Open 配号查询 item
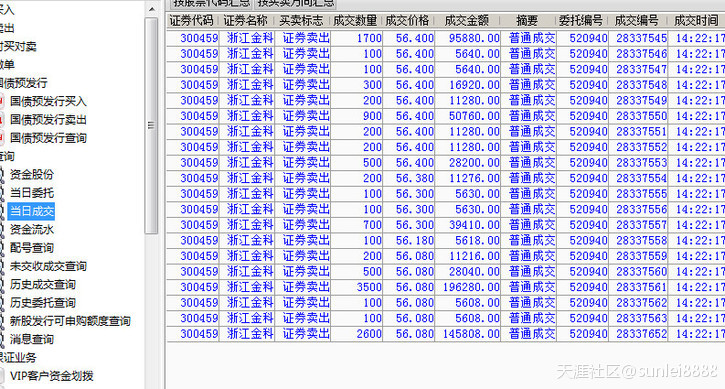Image resolution: width=725 pixels, height=389 pixels. (32, 248)
